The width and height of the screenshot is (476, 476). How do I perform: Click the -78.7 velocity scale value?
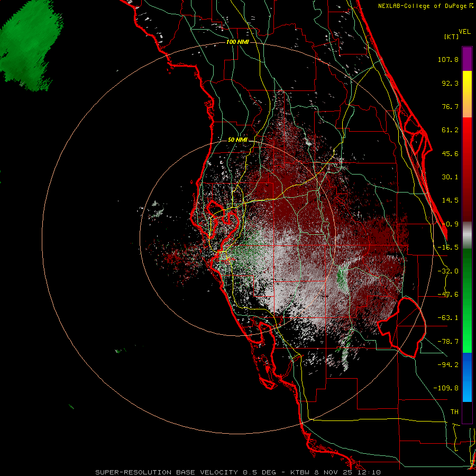pyautogui.click(x=448, y=342)
